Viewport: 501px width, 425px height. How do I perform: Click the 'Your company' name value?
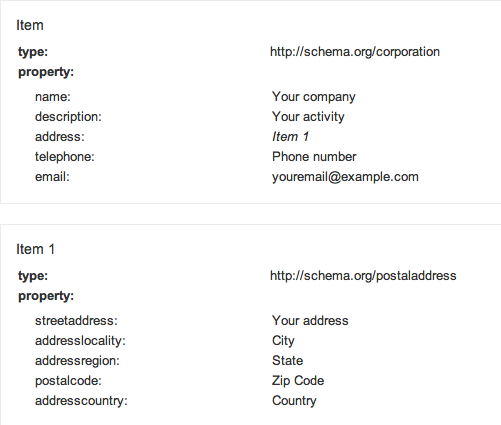(314, 97)
